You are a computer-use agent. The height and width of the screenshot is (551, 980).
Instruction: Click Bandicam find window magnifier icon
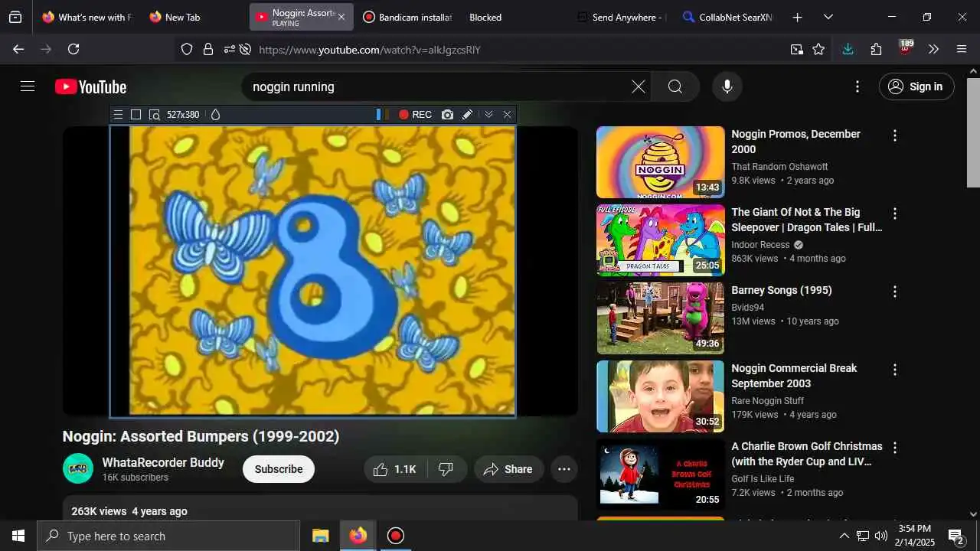point(154,115)
